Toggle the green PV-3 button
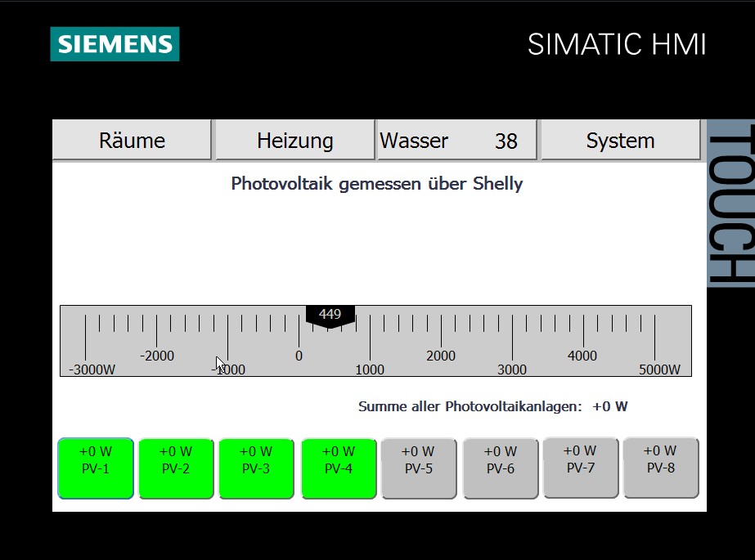 256,468
